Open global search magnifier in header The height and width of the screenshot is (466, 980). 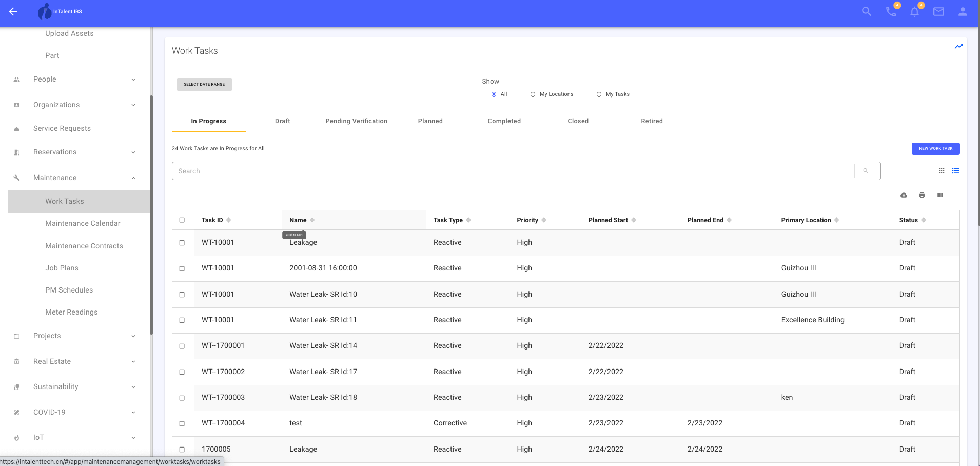[x=867, y=11]
